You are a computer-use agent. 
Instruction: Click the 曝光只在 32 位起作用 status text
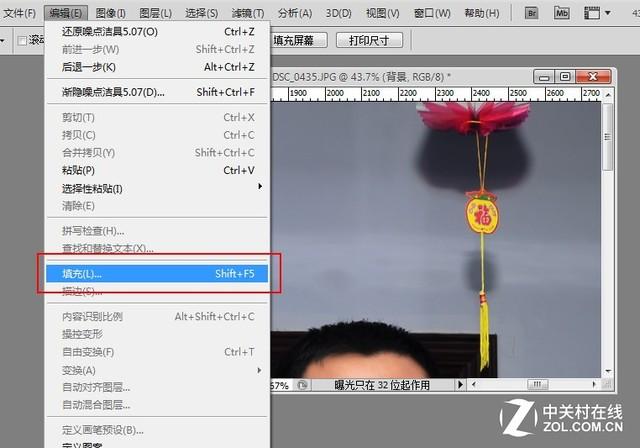point(382,385)
